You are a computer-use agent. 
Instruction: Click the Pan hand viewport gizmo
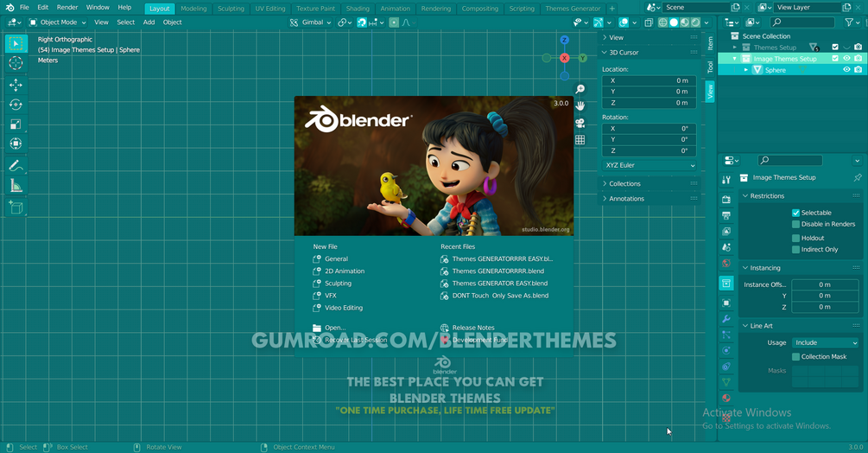[580, 105]
